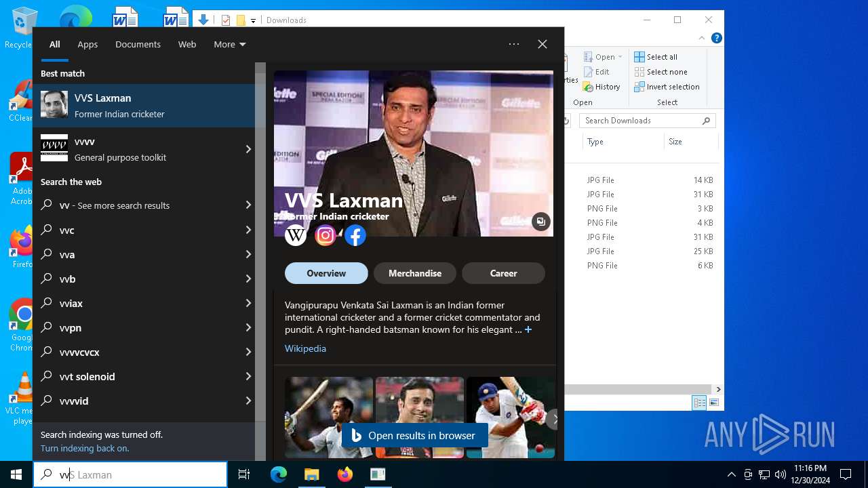Select the Web search tab
Screen dimensions: 868x488
point(187,44)
